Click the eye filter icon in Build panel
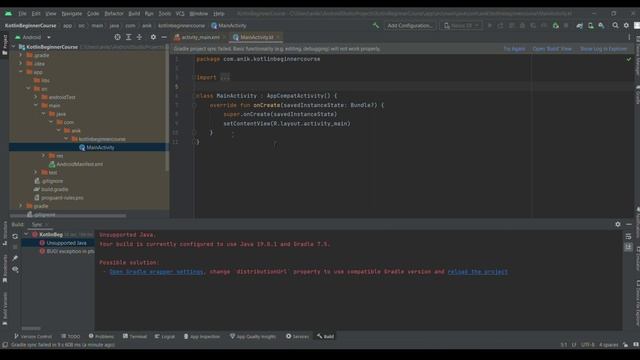640x360 pixels. [x=15, y=269]
